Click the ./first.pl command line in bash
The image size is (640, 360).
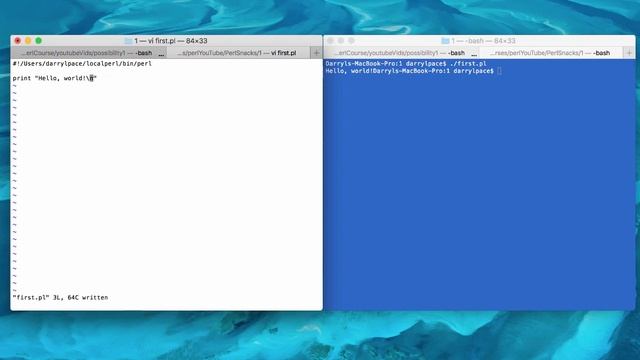point(406,64)
